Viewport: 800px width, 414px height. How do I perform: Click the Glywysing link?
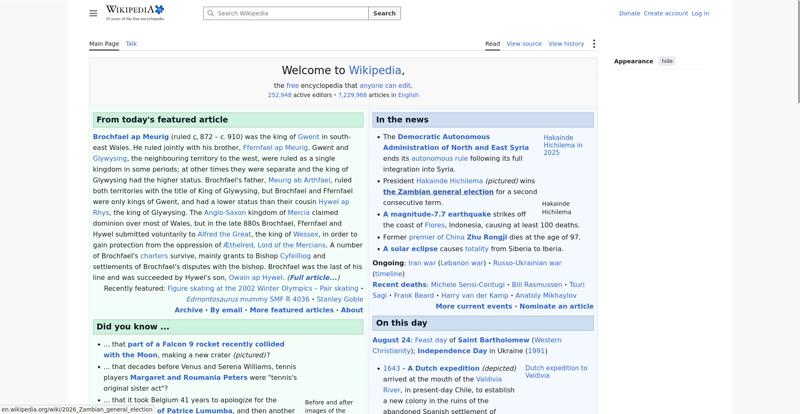[110, 159]
